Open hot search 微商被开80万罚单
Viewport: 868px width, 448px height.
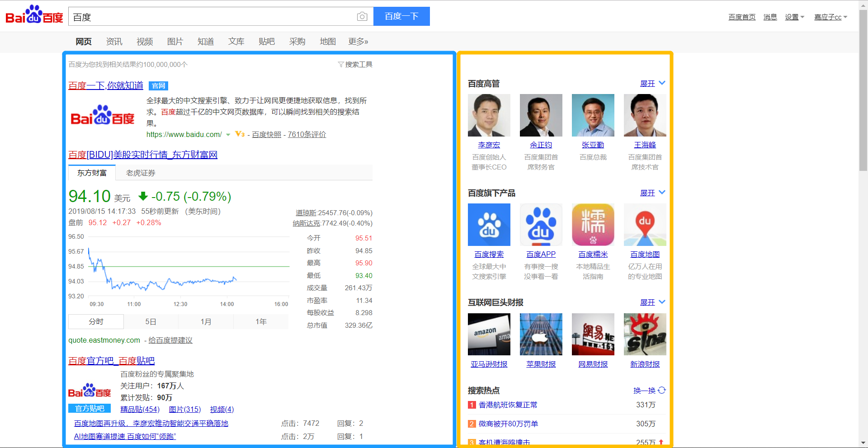(508, 424)
